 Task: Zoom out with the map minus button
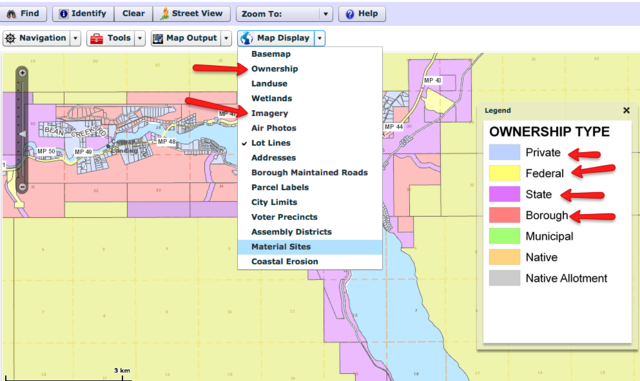[22, 187]
